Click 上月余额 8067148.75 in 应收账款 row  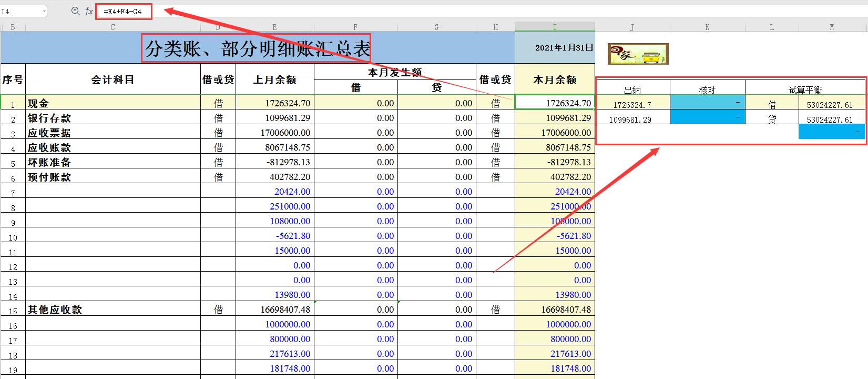pos(275,147)
